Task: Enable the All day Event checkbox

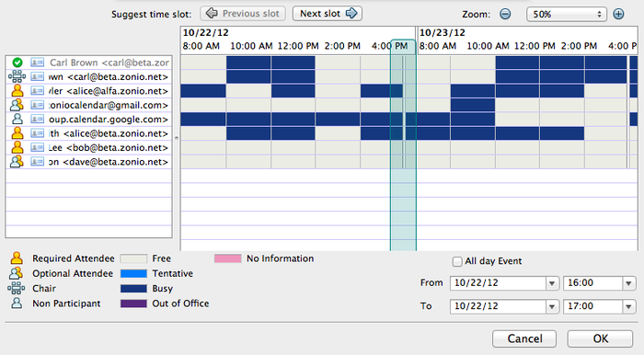Action: pos(456,261)
